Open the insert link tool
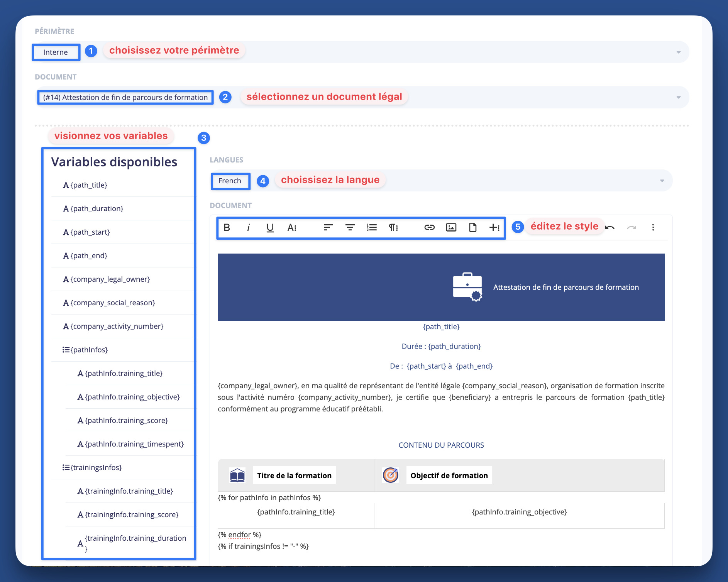Viewport: 728px width, 582px height. (x=429, y=227)
